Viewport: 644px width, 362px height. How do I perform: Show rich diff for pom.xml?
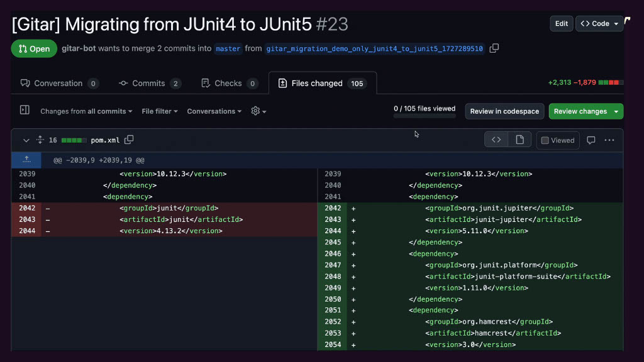coord(519,140)
